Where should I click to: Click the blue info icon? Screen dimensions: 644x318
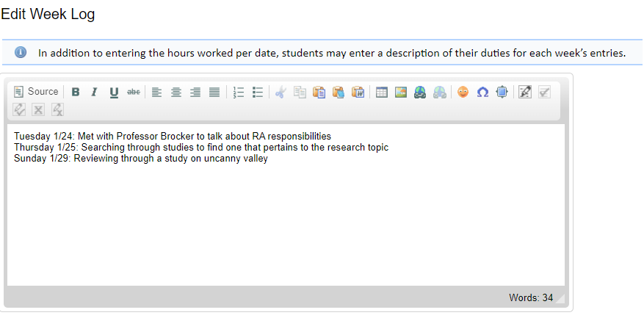21,53
